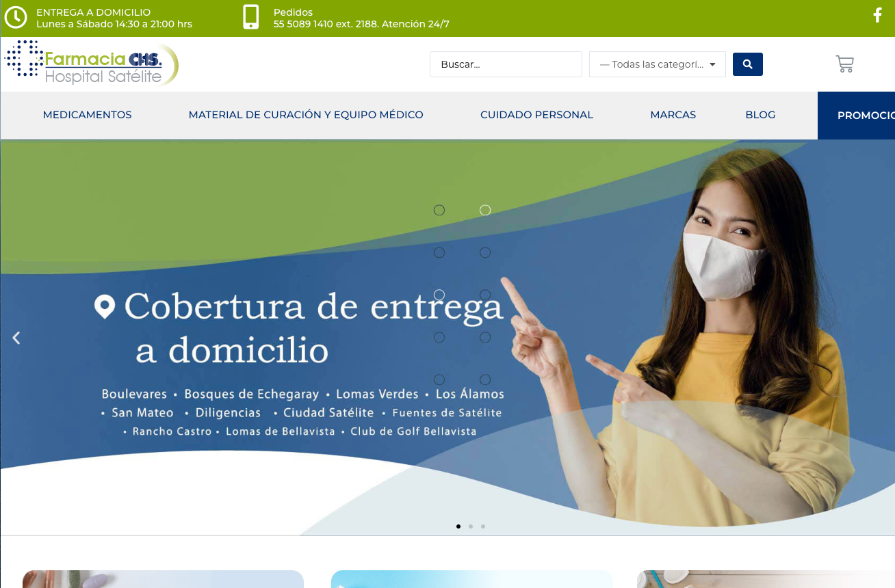Viewport: 895px width, 588px height.
Task: Expand the Todas las categorías dropdown
Action: coord(657,64)
